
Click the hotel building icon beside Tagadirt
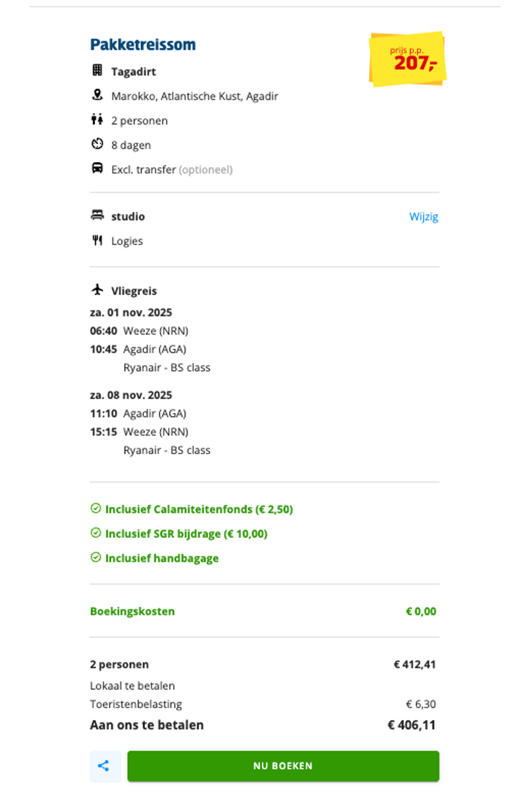[97, 70]
